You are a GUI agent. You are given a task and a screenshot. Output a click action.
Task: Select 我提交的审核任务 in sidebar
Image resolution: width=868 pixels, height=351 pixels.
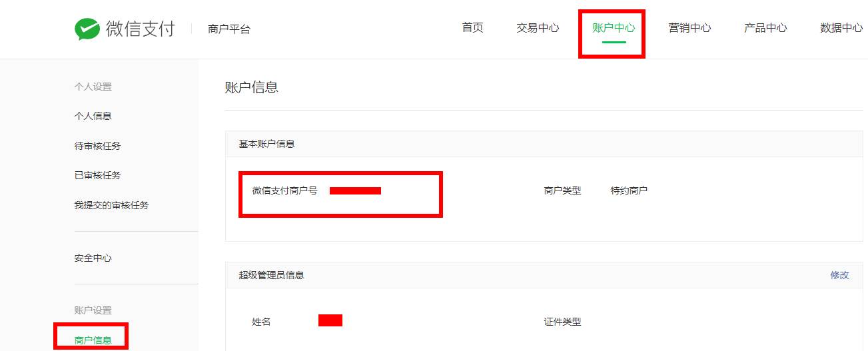click(x=111, y=205)
